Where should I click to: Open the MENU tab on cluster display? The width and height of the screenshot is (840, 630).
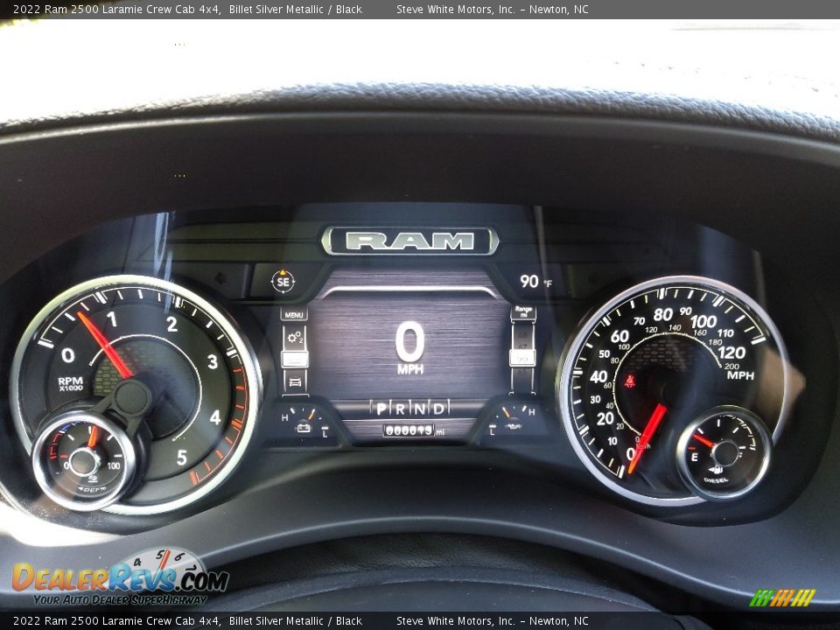point(294,314)
